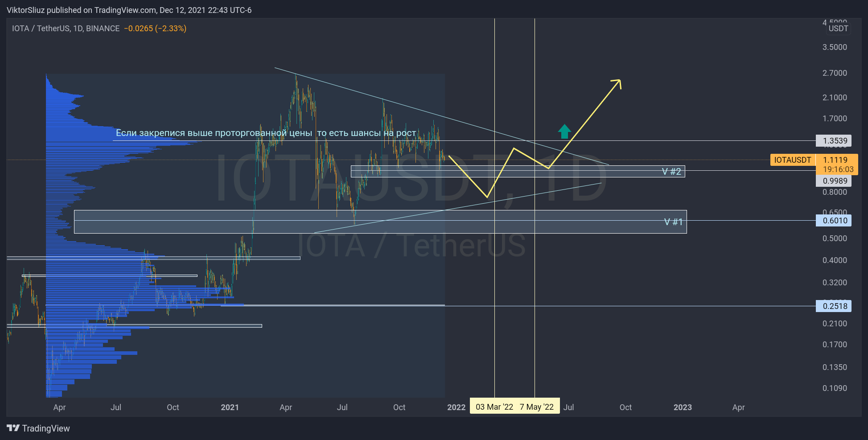The image size is (868, 440).
Task: Click the 3.5000 price axis label
Action: 835,47
